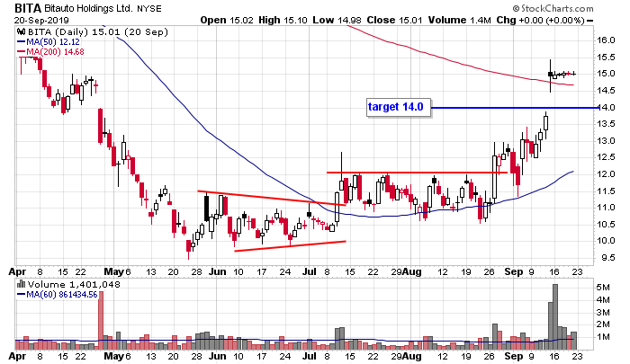
Task: Click the candlestick icon beside BITA (Daily)
Action: 22,32
